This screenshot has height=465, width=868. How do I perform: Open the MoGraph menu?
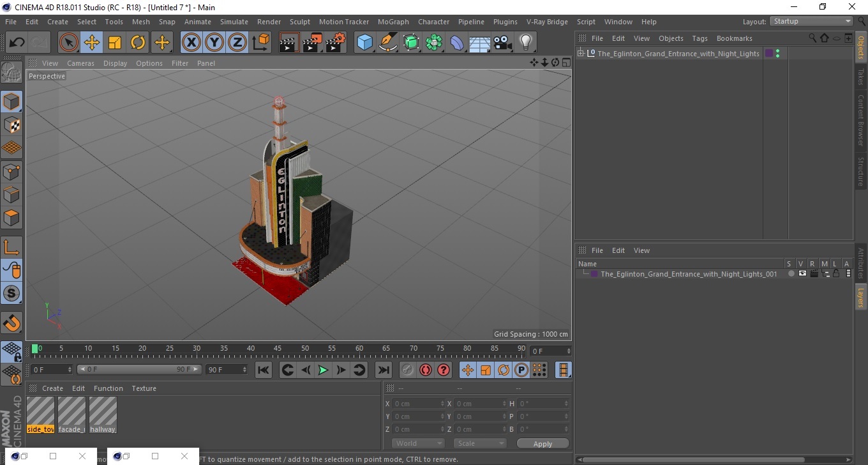[x=393, y=22]
